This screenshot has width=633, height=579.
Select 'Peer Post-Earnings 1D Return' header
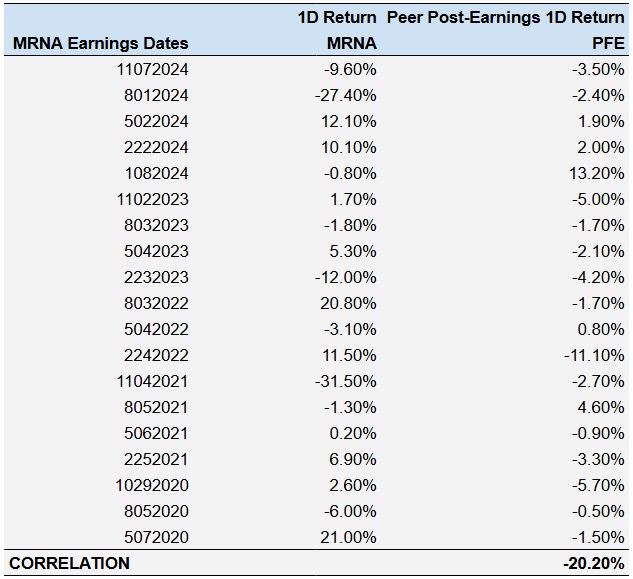pos(506,17)
